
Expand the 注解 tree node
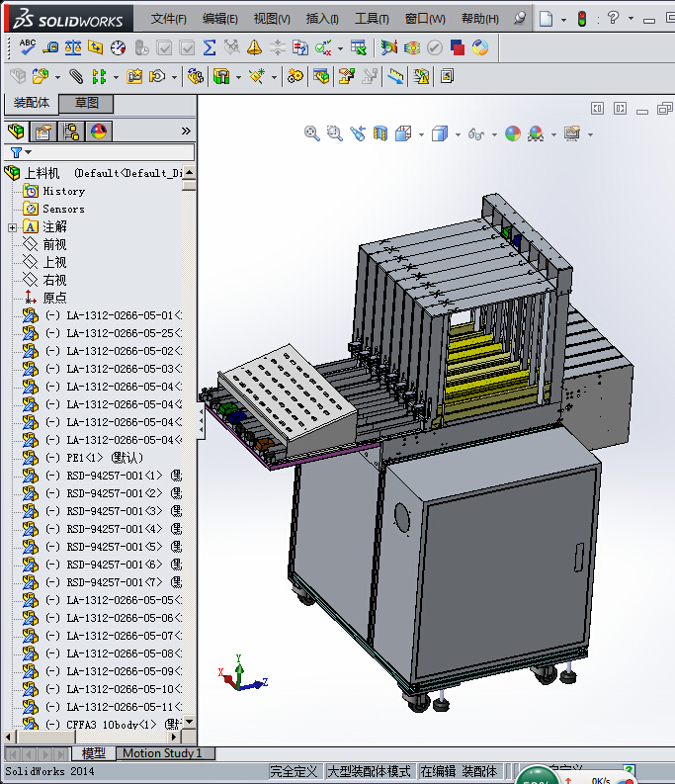[x=13, y=227]
